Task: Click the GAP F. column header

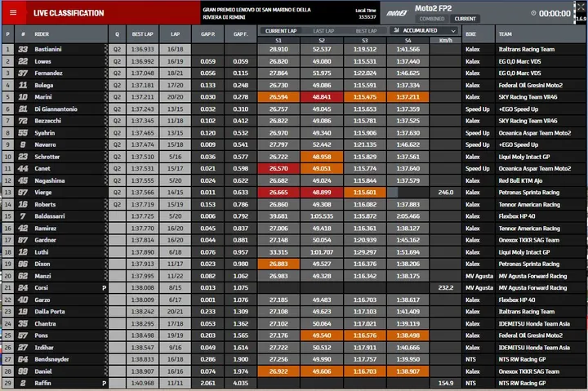Action: coord(240,34)
